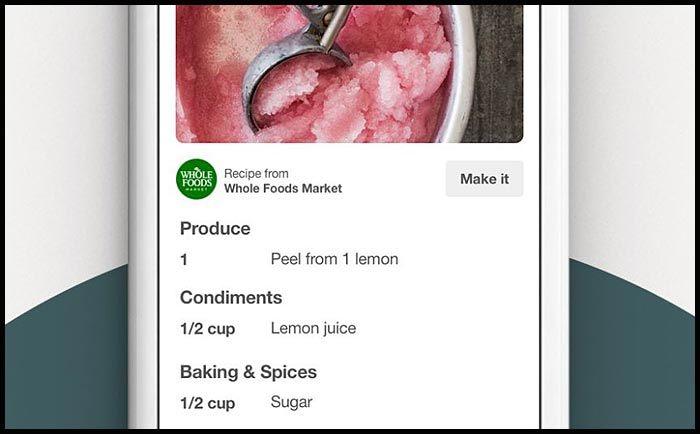700x434 pixels.
Task: Click the 1/2 cup quantity for Sugar
Action: tap(208, 403)
